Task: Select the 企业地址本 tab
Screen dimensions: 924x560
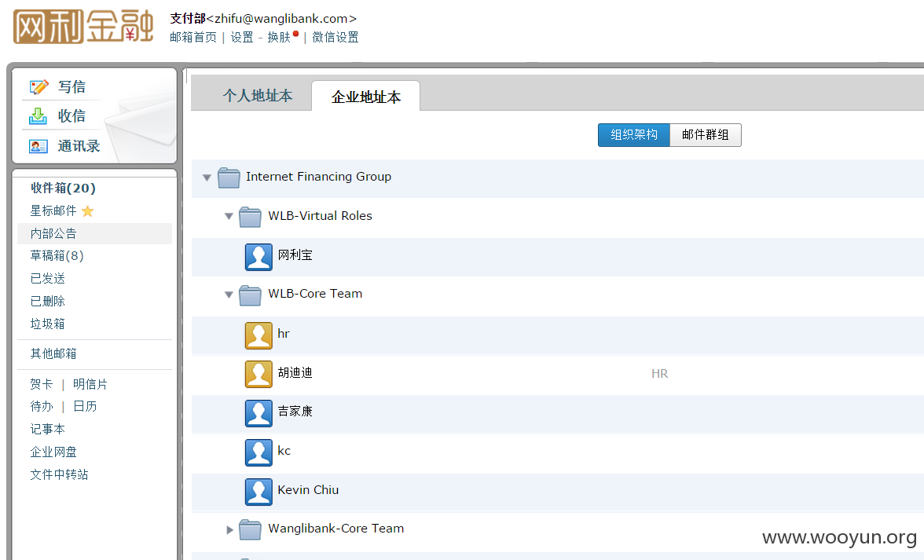Action: (366, 97)
